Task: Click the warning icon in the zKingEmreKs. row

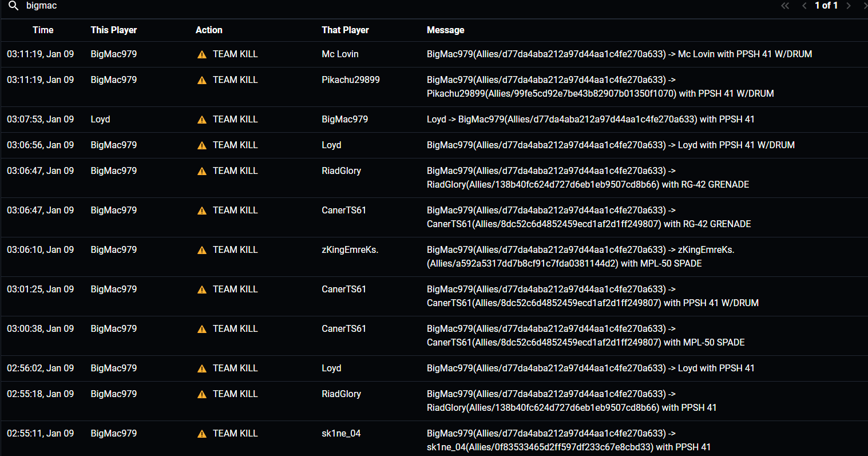Action: (202, 250)
